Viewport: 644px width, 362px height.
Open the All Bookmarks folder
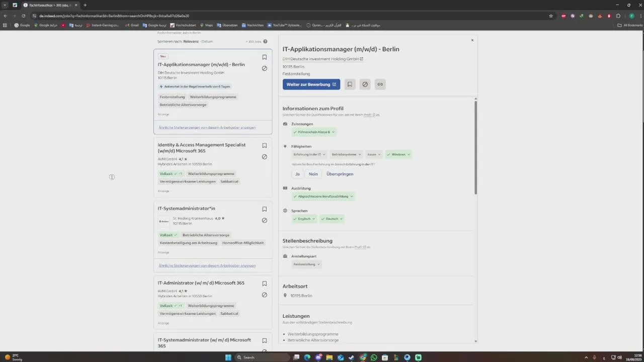click(629, 25)
